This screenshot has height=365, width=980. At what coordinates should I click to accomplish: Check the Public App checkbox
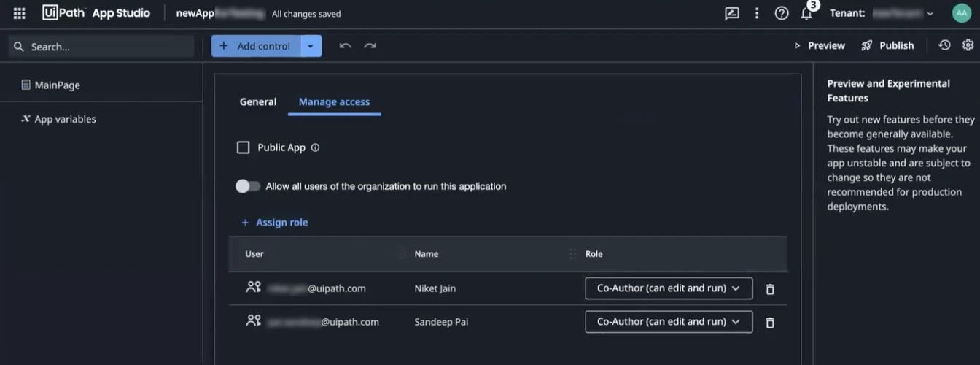click(x=244, y=147)
